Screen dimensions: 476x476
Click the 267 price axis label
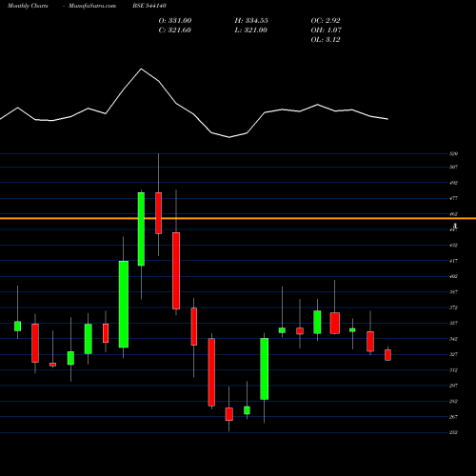453,417
